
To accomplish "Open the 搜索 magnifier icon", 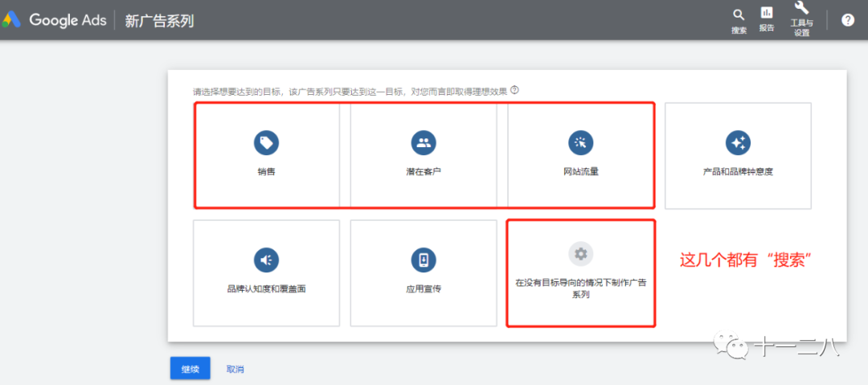I will 739,15.
